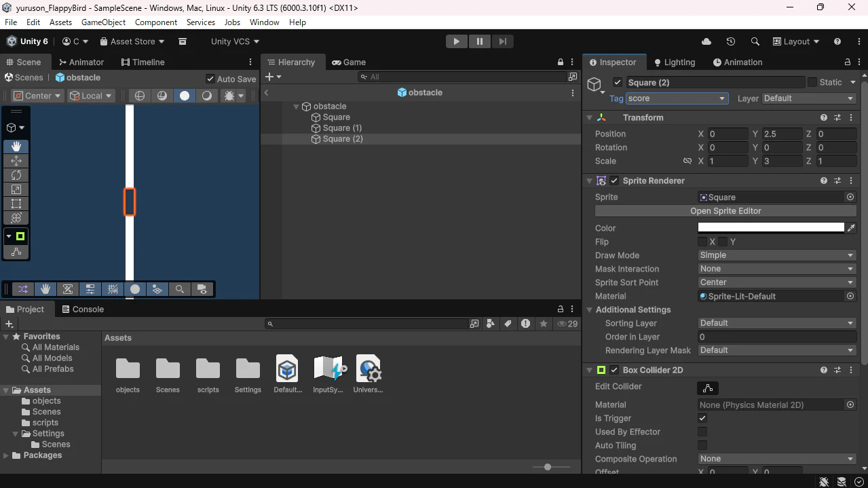
Task: Click the white Color swatch field
Action: click(x=771, y=228)
